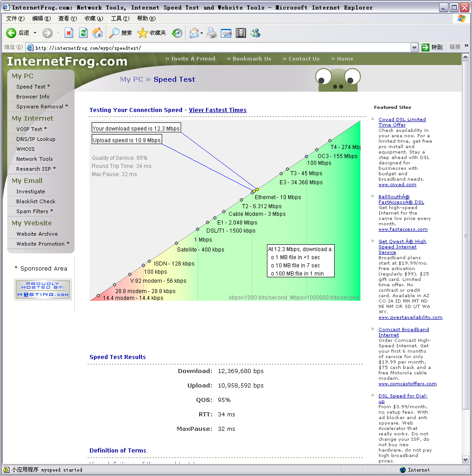472x476 pixels.
Task: Click the page icon in address bar
Action: coord(30,47)
